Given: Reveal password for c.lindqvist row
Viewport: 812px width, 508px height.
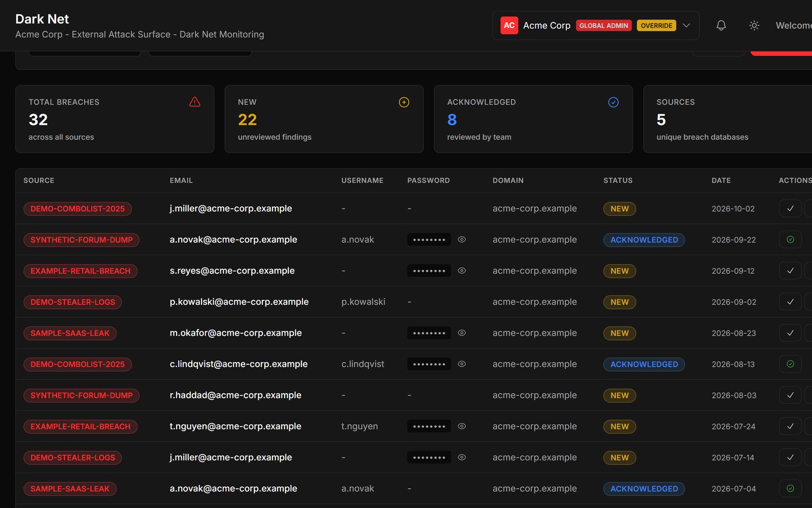Looking at the screenshot, I should point(462,364).
